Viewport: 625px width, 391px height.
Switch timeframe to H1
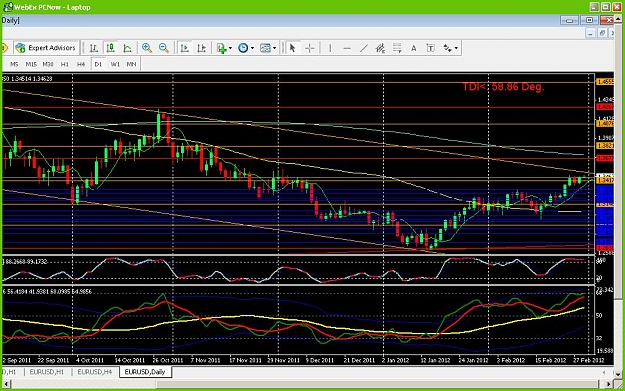click(65, 64)
